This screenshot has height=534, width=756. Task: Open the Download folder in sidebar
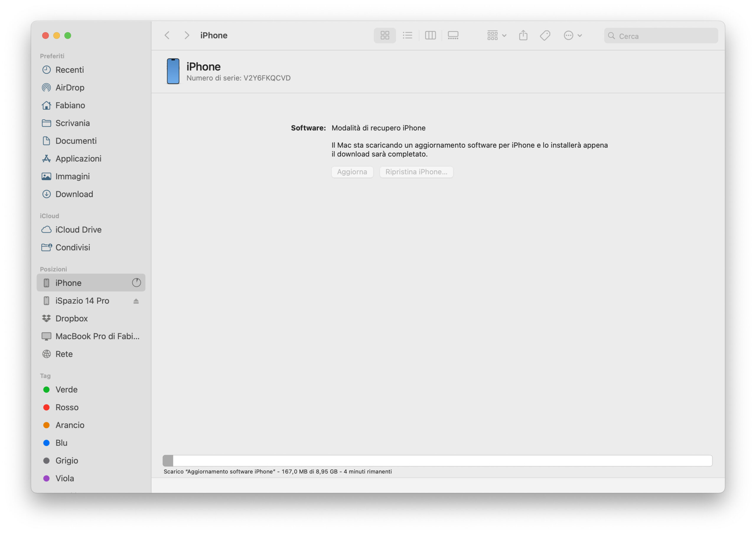[x=91, y=194]
